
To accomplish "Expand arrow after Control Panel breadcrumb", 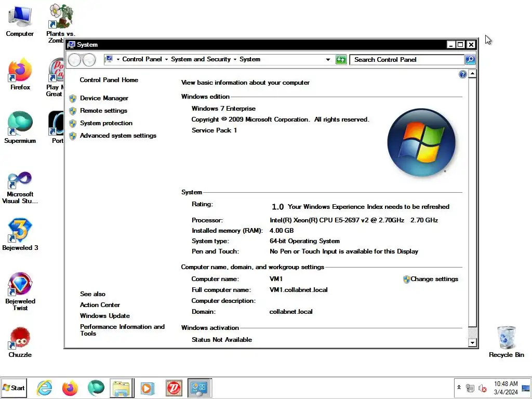I will [166, 59].
